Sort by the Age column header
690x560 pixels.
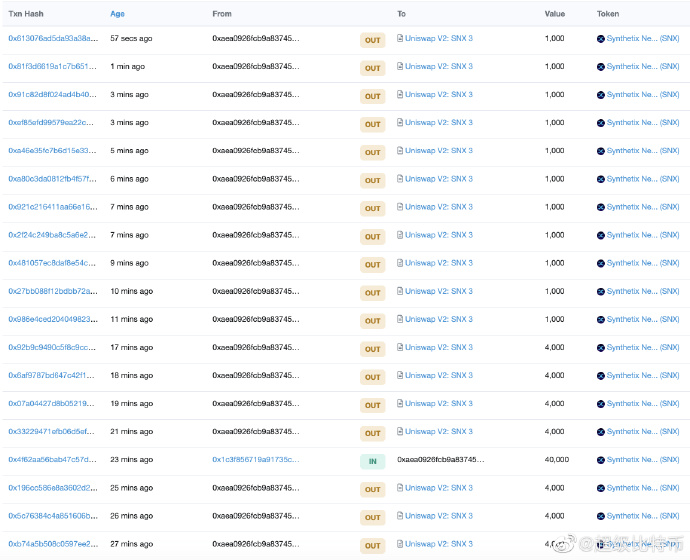[118, 14]
